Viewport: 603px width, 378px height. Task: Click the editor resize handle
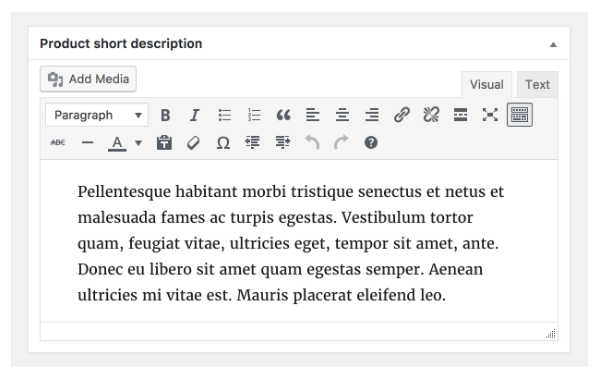point(551,334)
